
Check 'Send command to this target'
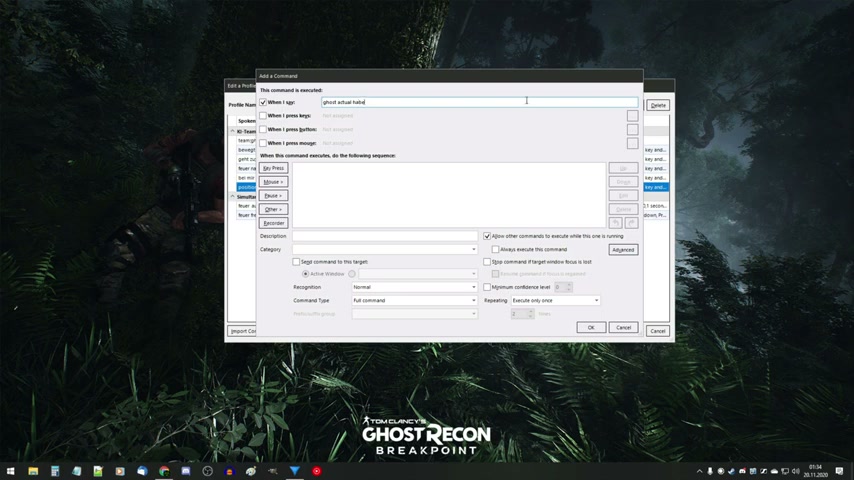296,262
